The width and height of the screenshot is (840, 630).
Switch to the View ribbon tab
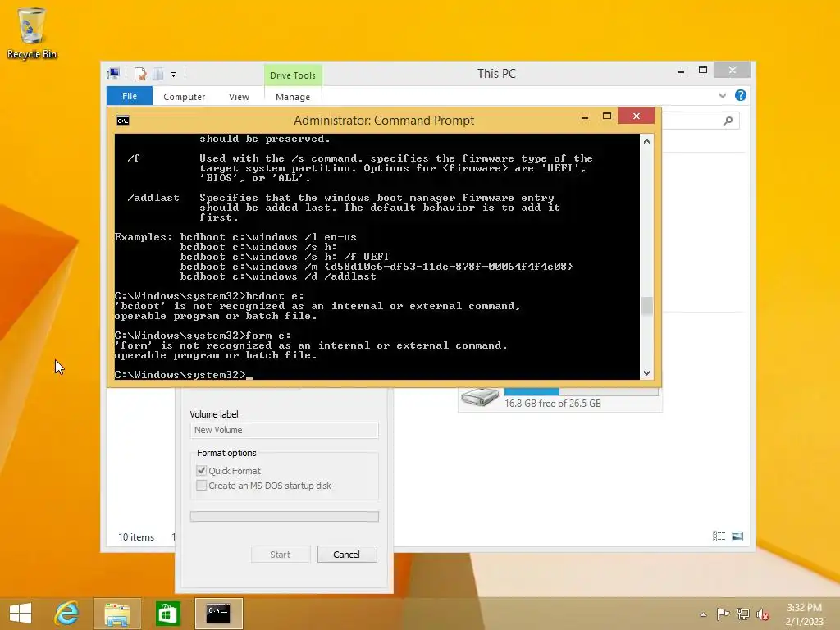[x=239, y=97]
